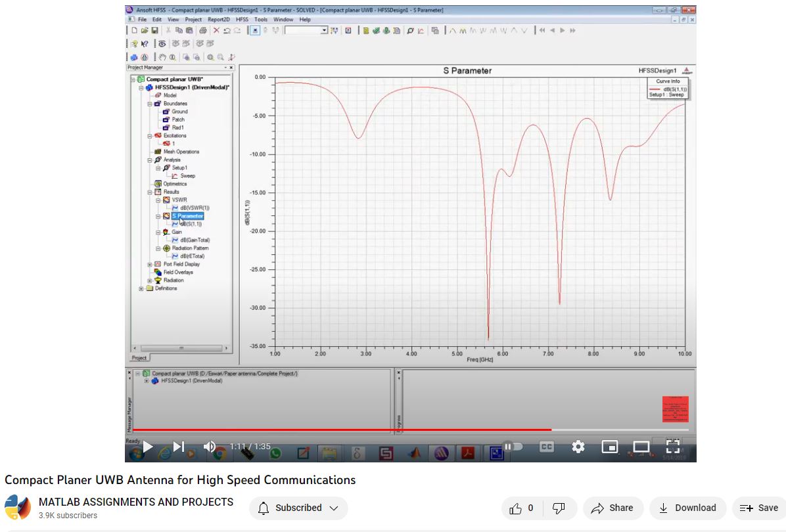Click the channel avatar image
This screenshot has width=786, height=532.
18,507
